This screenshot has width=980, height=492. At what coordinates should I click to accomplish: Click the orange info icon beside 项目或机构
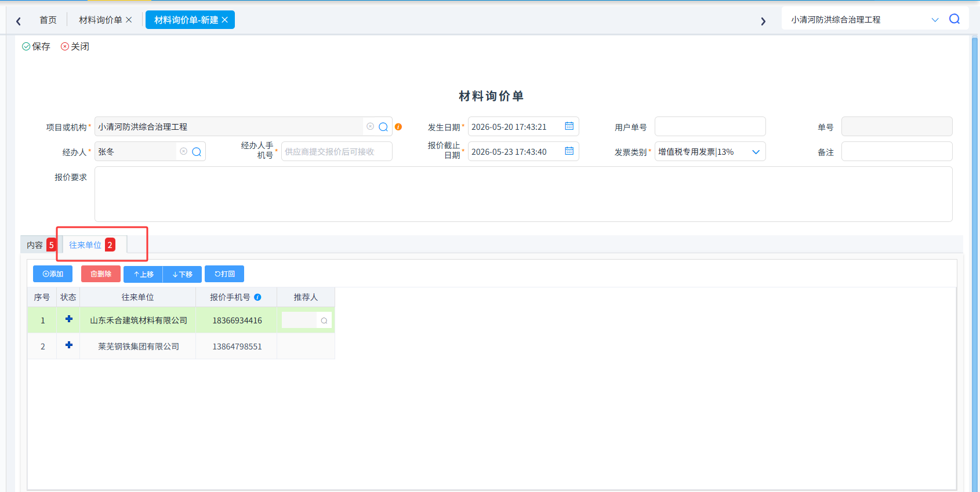[398, 127]
